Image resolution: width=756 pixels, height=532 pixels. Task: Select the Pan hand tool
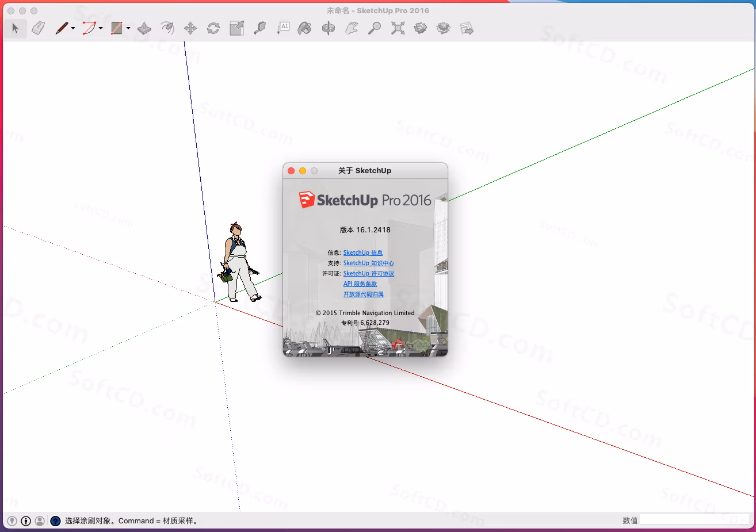click(x=352, y=28)
